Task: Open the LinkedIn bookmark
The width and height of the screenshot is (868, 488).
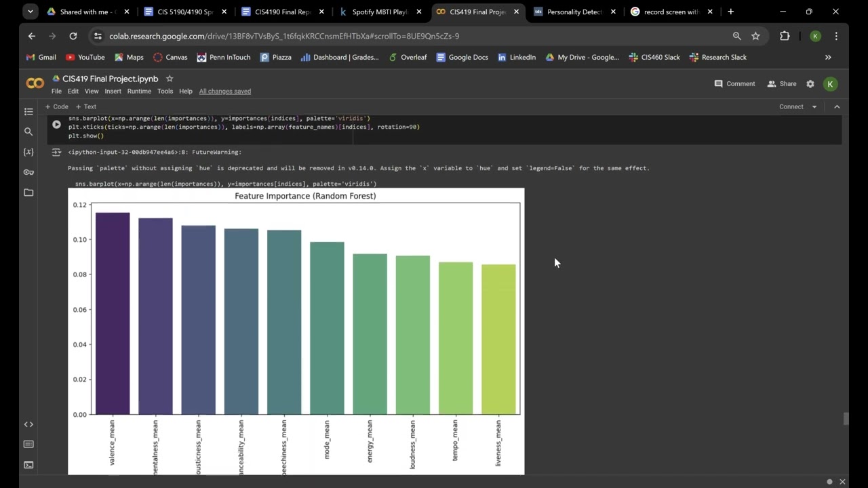Action: pyautogui.click(x=517, y=58)
